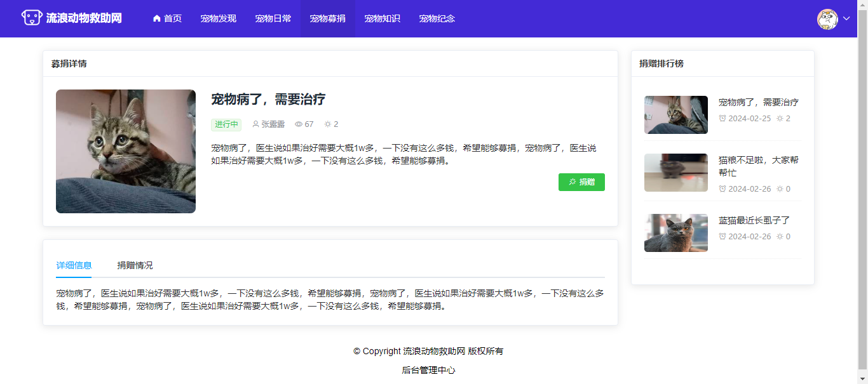Go to the 宠物知识 menu item
This screenshot has width=868, height=384.
382,18
